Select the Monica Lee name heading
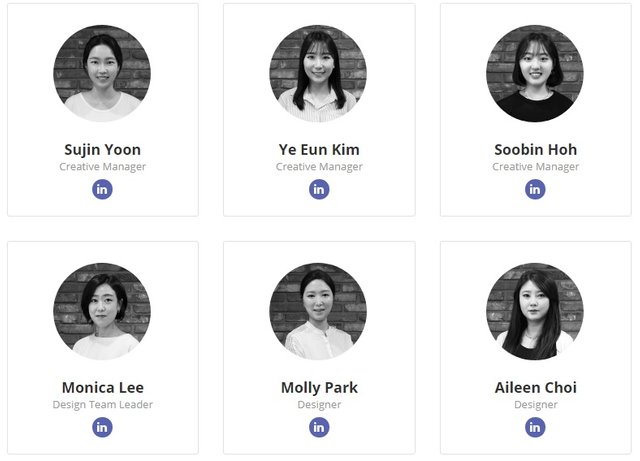 point(102,387)
